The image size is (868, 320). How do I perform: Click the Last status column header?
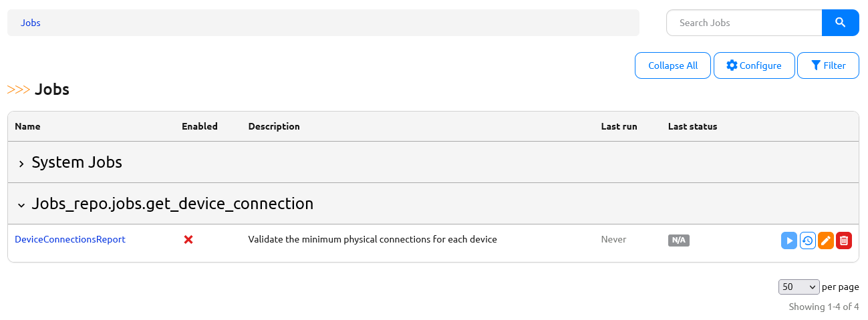692,126
